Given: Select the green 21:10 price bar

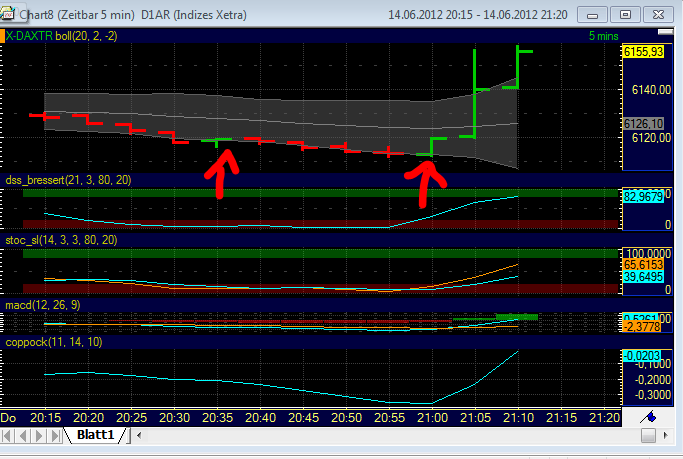Looking at the screenshot, I should coord(517,67).
